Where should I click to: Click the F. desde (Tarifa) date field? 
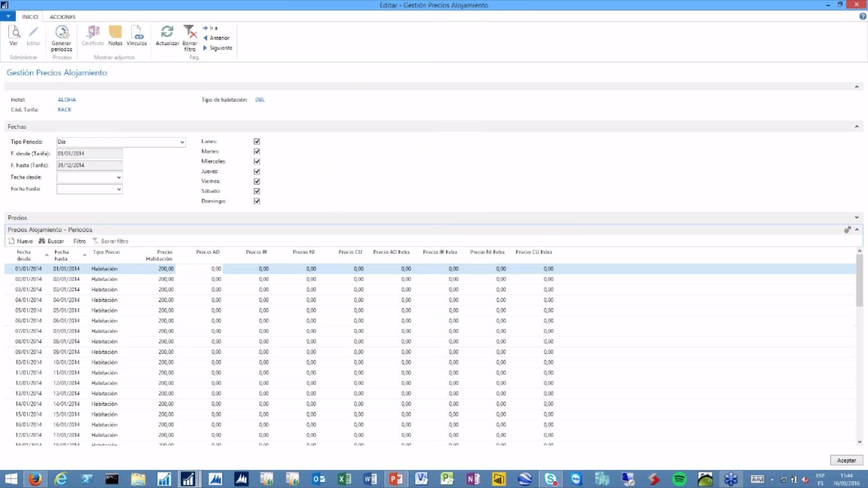pyautogui.click(x=89, y=154)
